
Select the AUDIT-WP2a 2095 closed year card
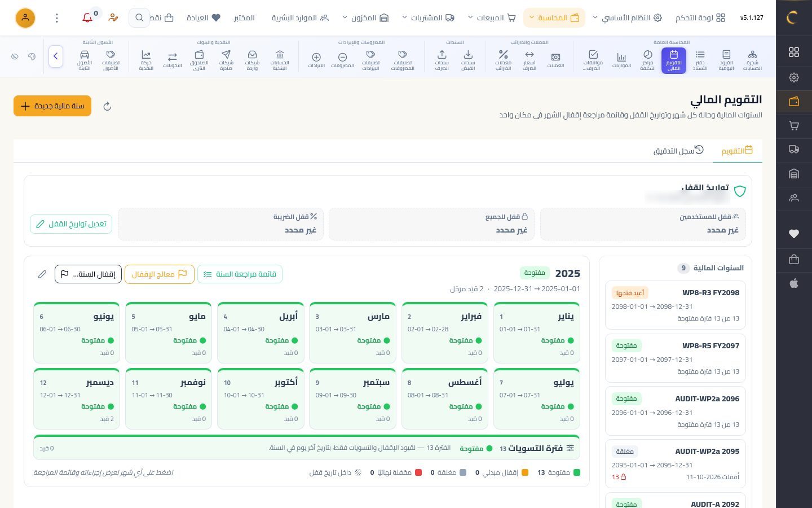coord(676,464)
